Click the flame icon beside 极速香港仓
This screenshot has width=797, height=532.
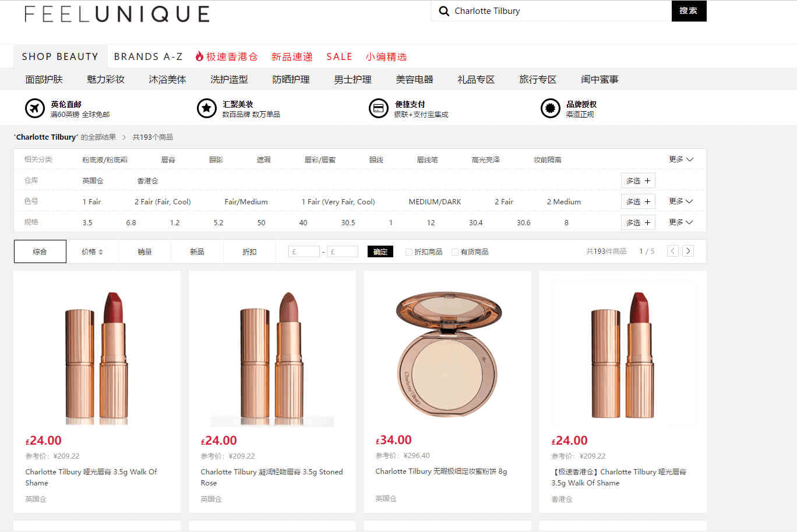[199, 56]
